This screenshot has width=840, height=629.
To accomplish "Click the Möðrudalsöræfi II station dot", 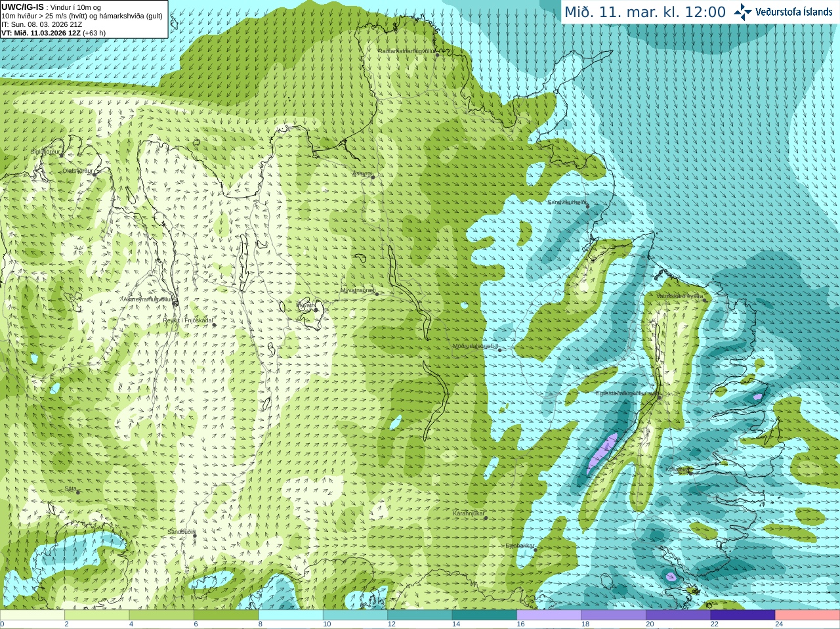I will (500, 350).
